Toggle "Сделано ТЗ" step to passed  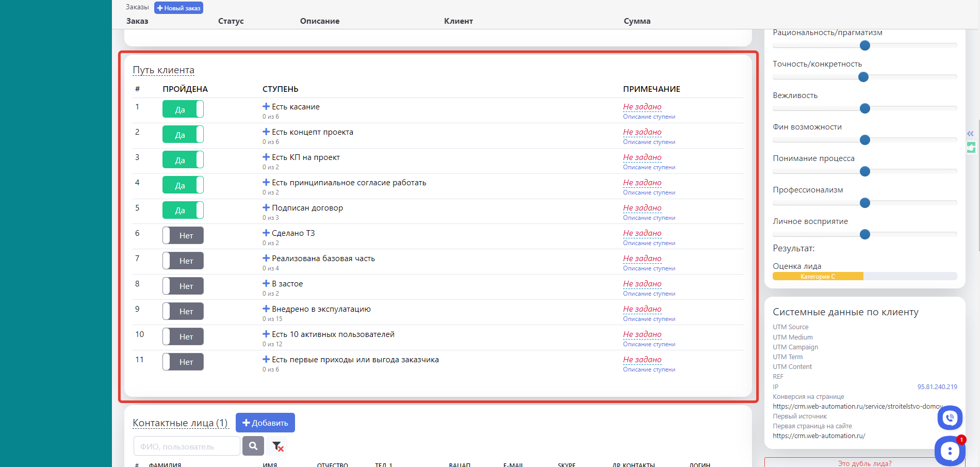(x=183, y=236)
